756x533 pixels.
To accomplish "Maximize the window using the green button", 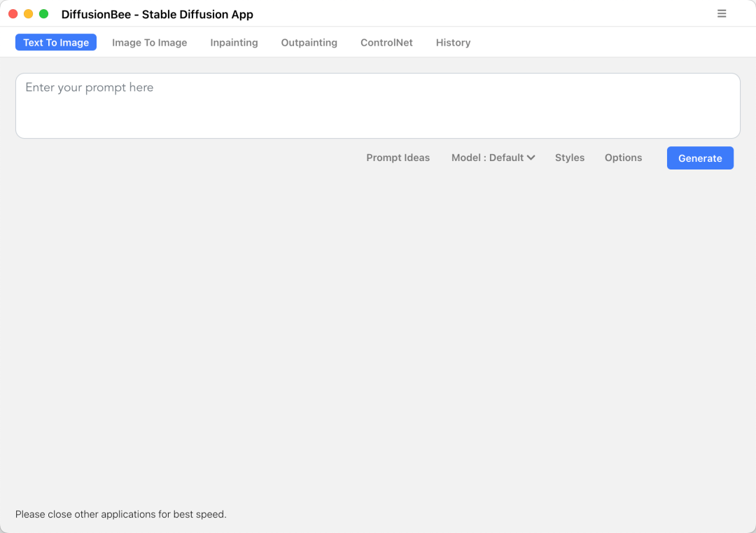I will point(43,14).
